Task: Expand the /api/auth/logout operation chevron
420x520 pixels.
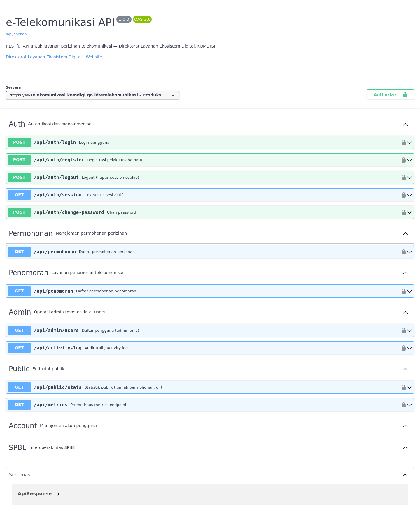Action: click(x=409, y=178)
